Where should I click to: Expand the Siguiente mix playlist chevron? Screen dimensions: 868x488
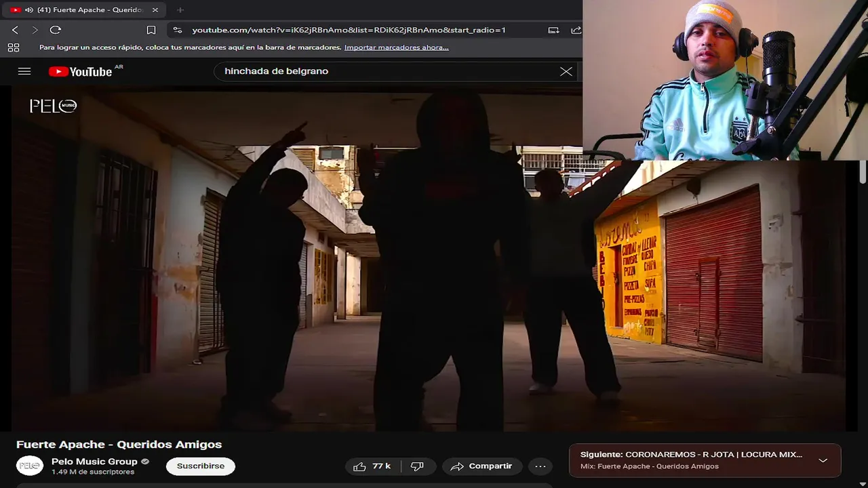pos(823,460)
